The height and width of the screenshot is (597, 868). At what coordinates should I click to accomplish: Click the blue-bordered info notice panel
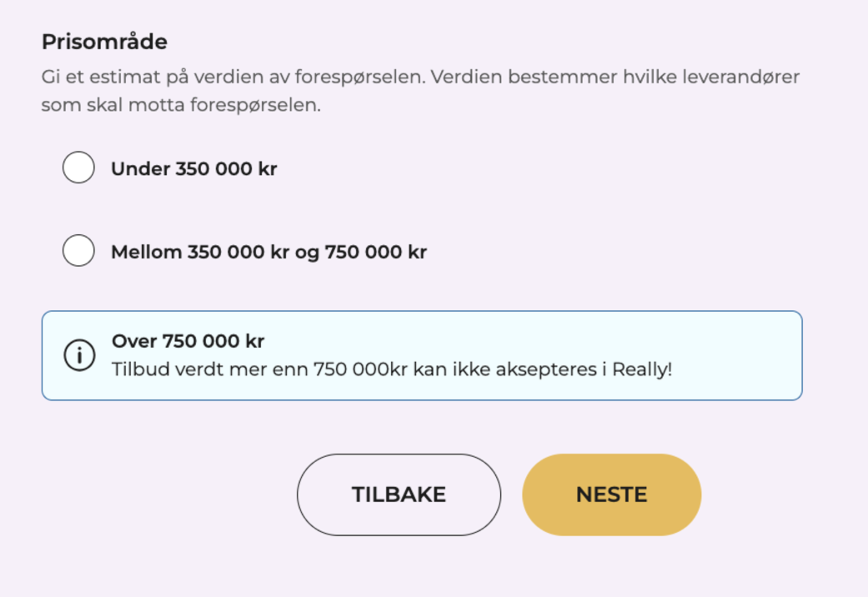click(x=422, y=356)
